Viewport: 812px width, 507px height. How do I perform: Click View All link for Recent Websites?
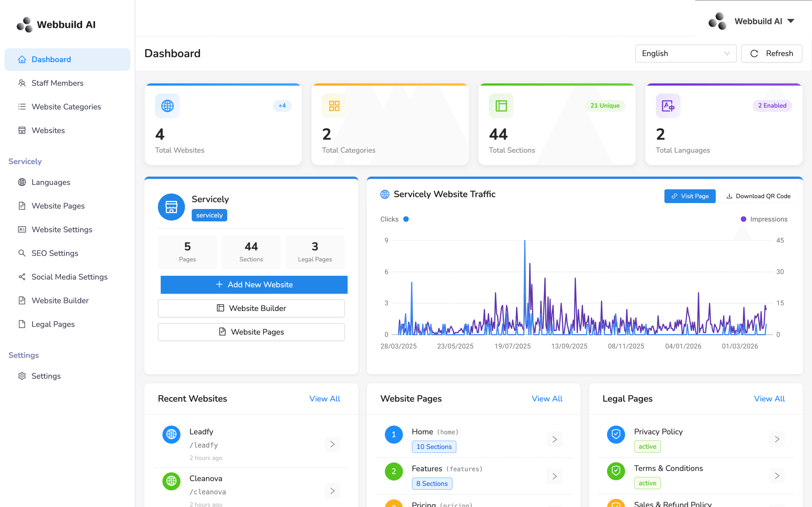tap(324, 399)
